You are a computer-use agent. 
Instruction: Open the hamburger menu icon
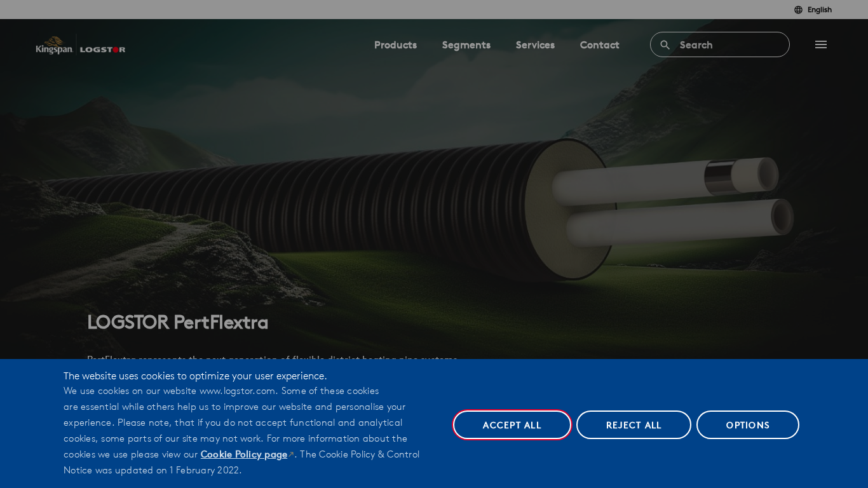tap(821, 44)
